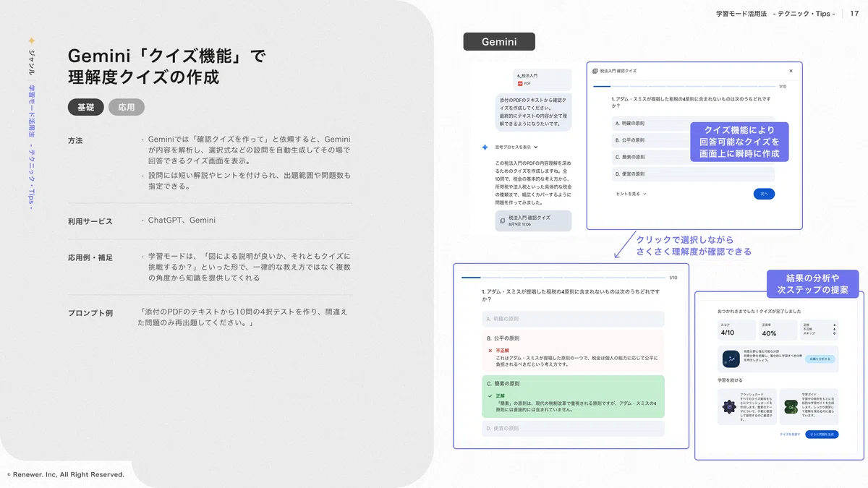The image size is (868, 488).
Task: Click the user message starting 添付のPDFのテキストから確認
Action: tap(533, 111)
